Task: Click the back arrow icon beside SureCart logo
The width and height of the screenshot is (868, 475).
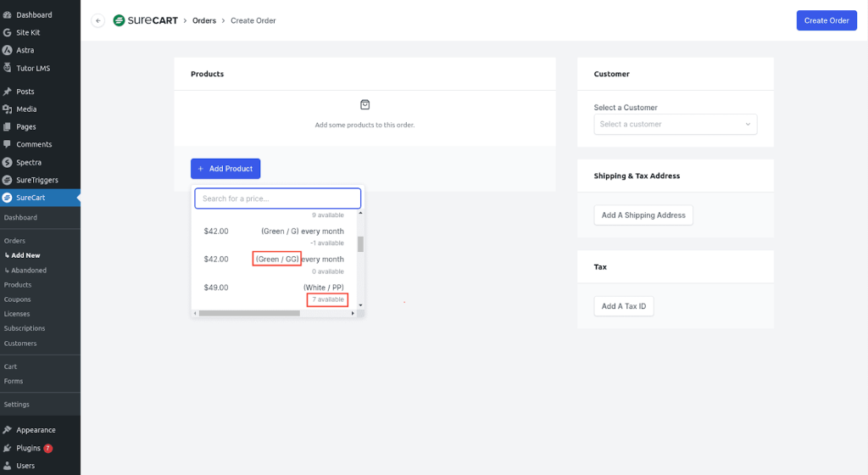Action: tap(98, 20)
